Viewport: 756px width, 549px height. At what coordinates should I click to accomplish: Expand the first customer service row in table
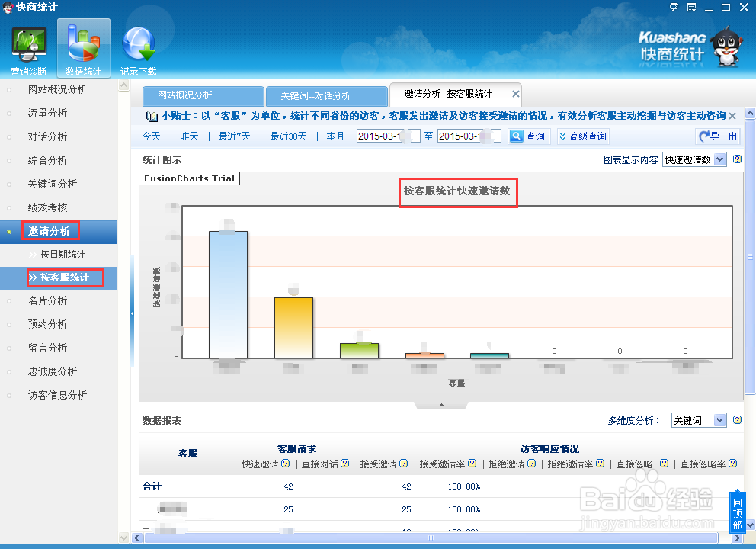click(146, 509)
